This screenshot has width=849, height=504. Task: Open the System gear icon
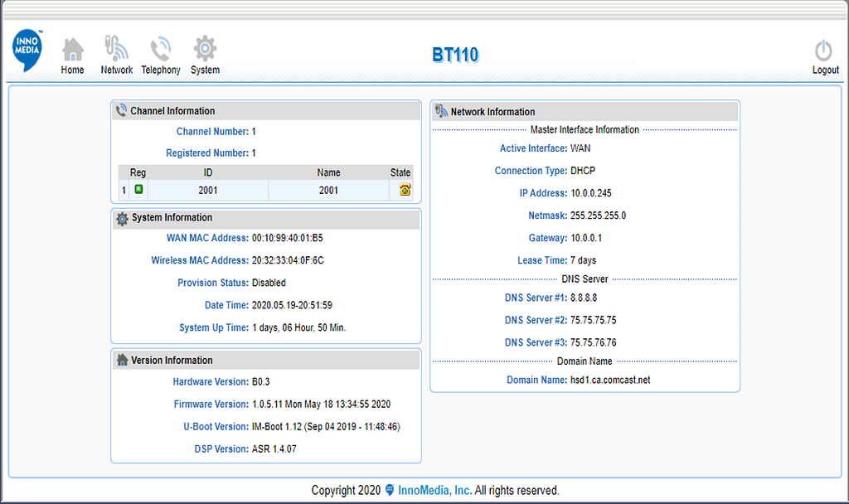coord(206,48)
